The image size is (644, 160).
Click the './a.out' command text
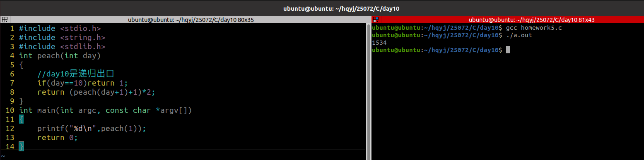519,36
